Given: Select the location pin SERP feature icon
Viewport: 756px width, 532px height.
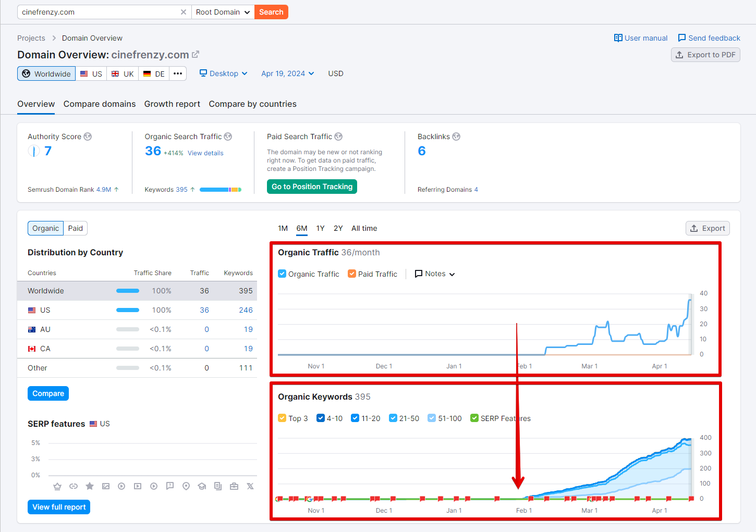Looking at the screenshot, I should pos(186,486).
